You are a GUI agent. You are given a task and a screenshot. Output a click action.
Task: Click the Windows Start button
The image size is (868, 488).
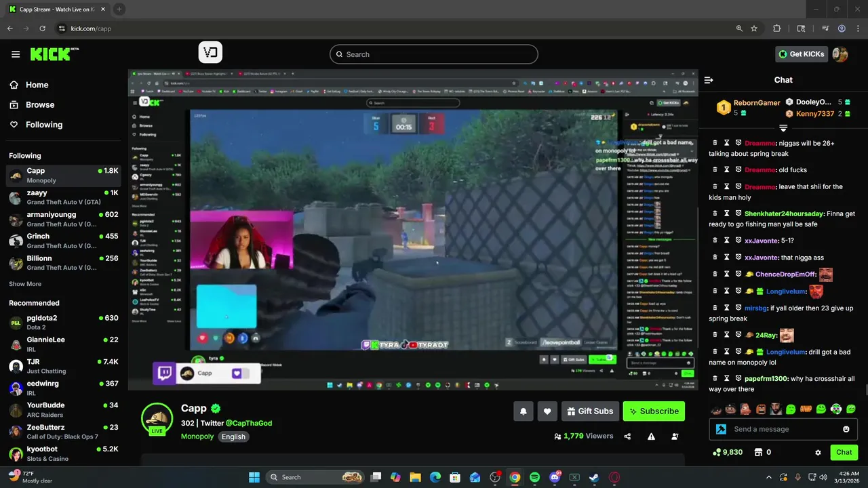point(254,477)
